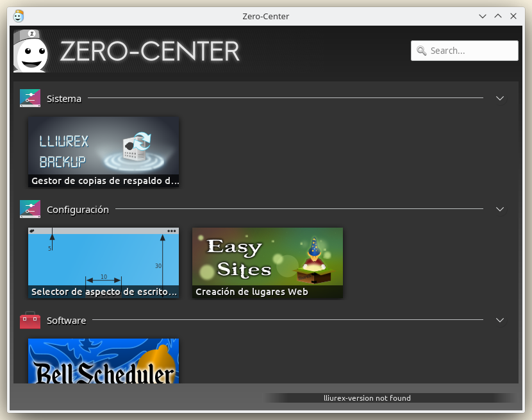Click the title bar application icon
The height and width of the screenshot is (420, 532).
coord(19,16)
